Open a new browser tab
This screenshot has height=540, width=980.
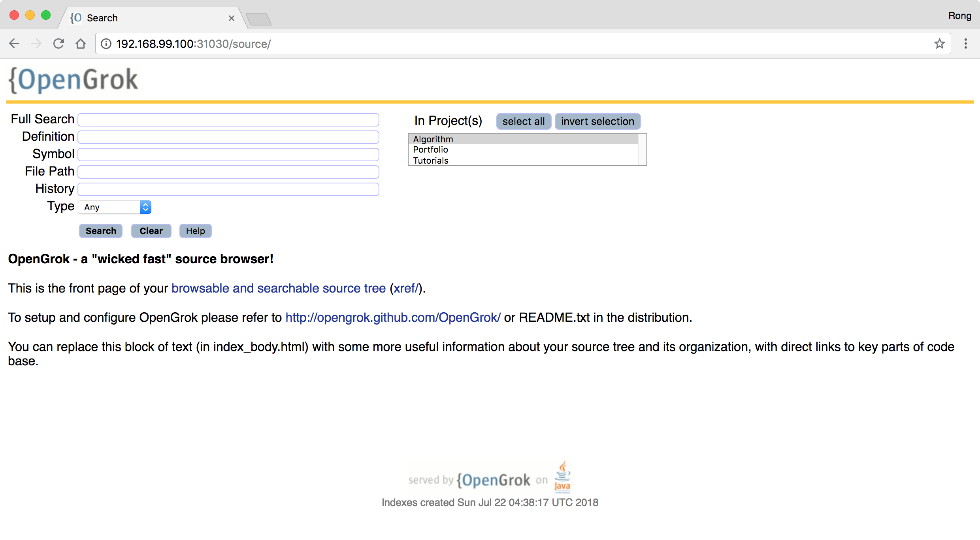[258, 19]
